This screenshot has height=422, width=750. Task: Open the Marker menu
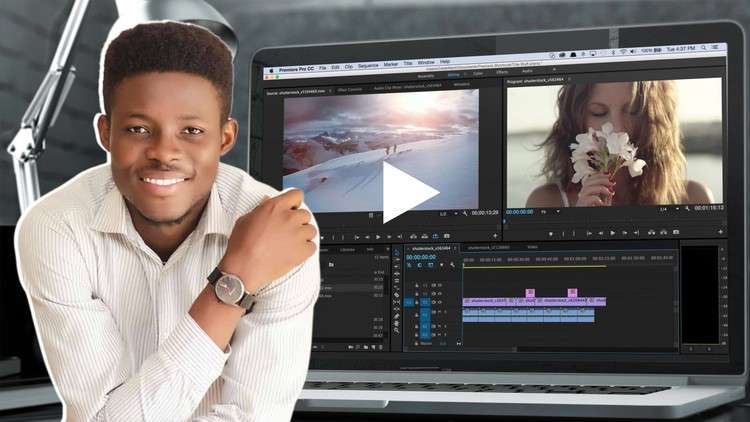[391, 65]
